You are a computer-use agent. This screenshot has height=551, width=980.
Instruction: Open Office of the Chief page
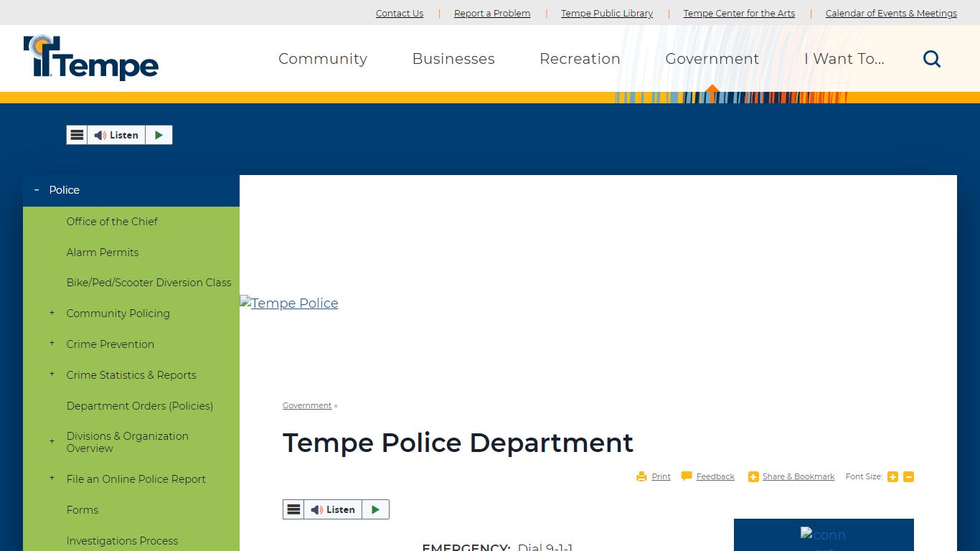click(x=112, y=222)
